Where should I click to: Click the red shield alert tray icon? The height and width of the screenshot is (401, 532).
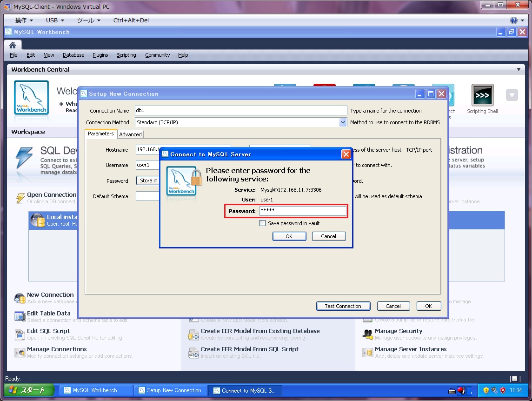click(503, 390)
